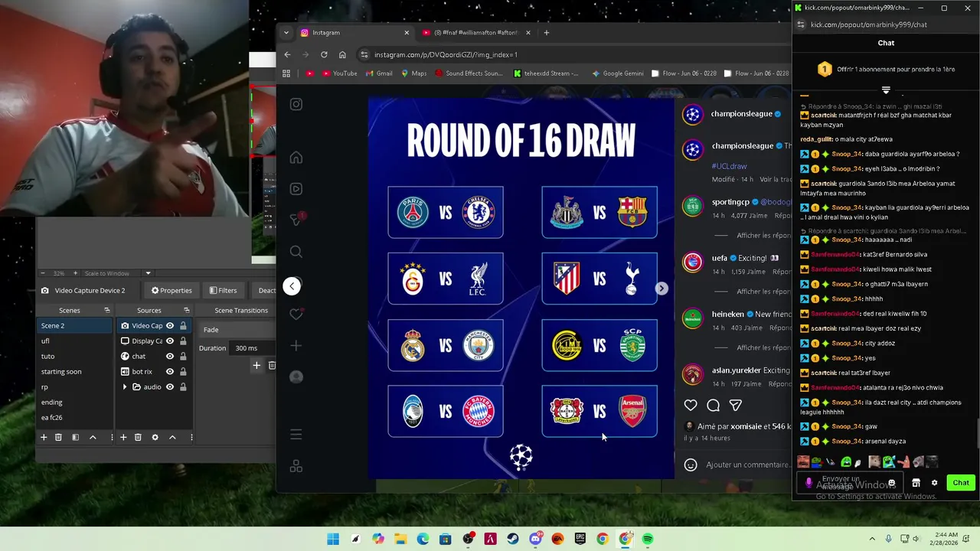980x551 pixels.
Task: Switch to the YouTube #fnaf tab
Action: [x=475, y=33]
